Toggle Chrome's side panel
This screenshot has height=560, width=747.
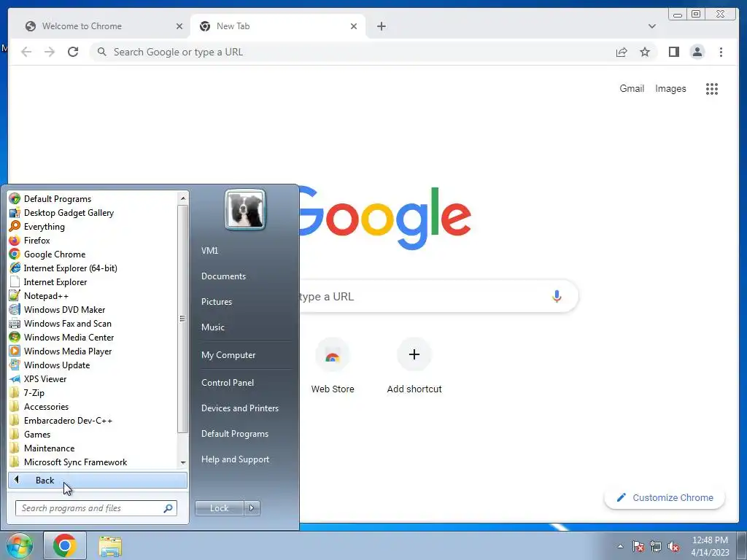coord(673,52)
